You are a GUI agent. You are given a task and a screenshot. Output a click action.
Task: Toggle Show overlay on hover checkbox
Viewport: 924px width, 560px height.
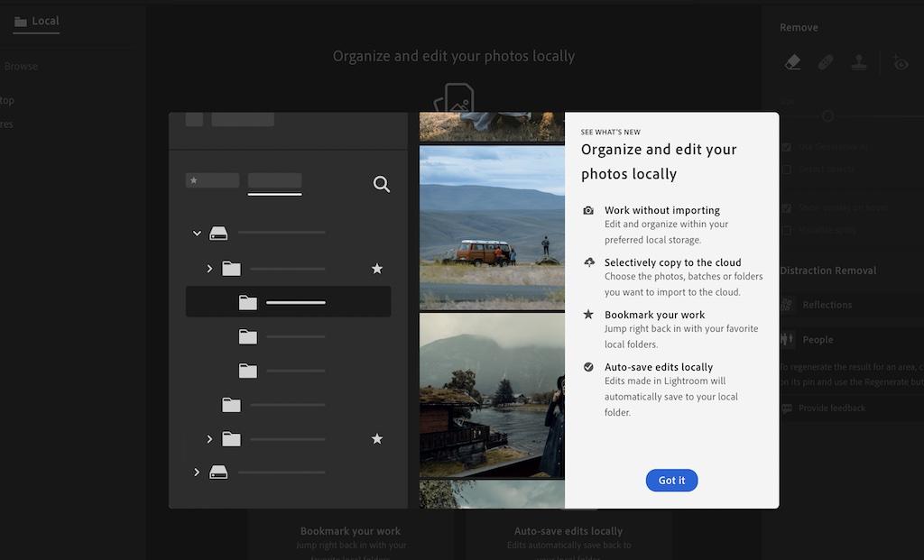coord(786,208)
